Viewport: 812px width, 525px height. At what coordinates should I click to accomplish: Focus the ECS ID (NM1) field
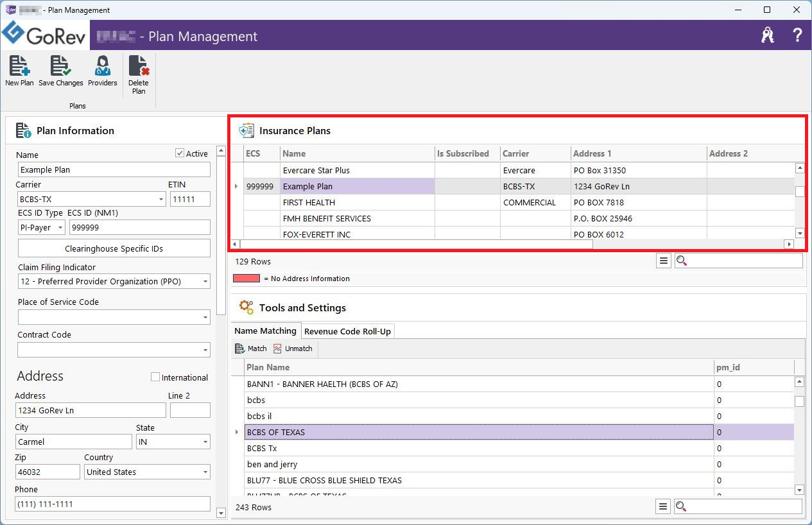[x=140, y=228]
